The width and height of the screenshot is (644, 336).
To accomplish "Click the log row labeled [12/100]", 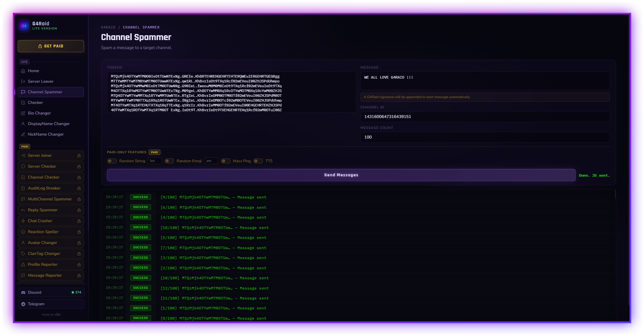I will [x=358, y=288].
